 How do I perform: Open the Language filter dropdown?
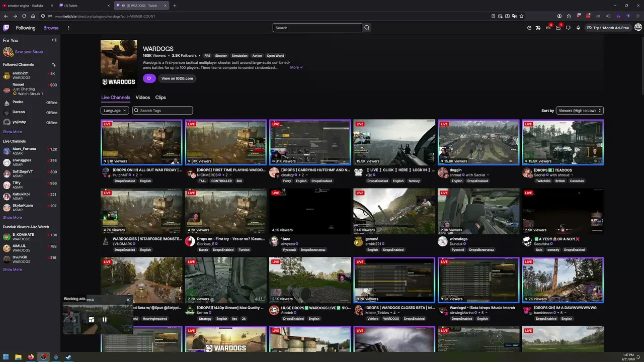point(115,111)
